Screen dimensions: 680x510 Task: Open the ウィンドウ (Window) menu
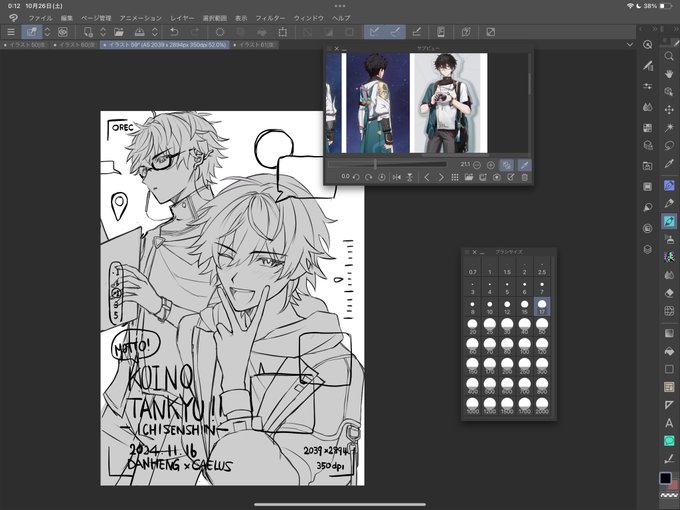pyautogui.click(x=309, y=18)
